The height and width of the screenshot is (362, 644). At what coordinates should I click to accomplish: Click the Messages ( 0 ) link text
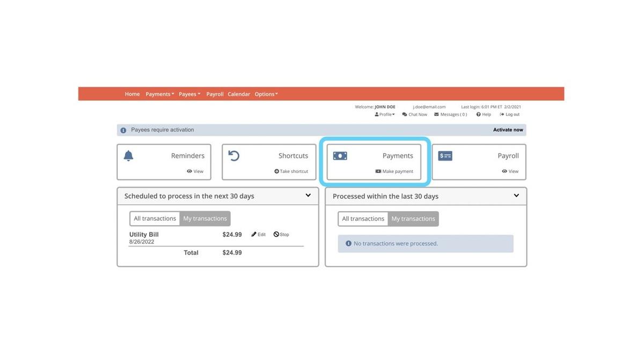[453, 114]
